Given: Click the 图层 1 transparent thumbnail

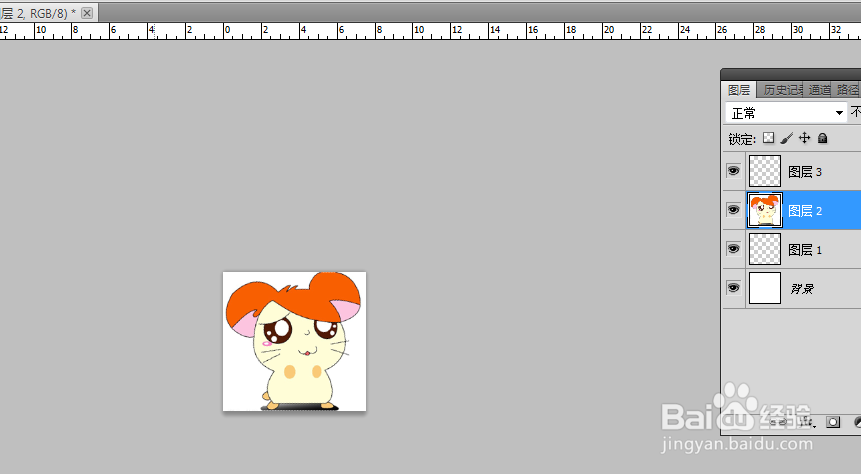Looking at the screenshot, I should (764, 249).
